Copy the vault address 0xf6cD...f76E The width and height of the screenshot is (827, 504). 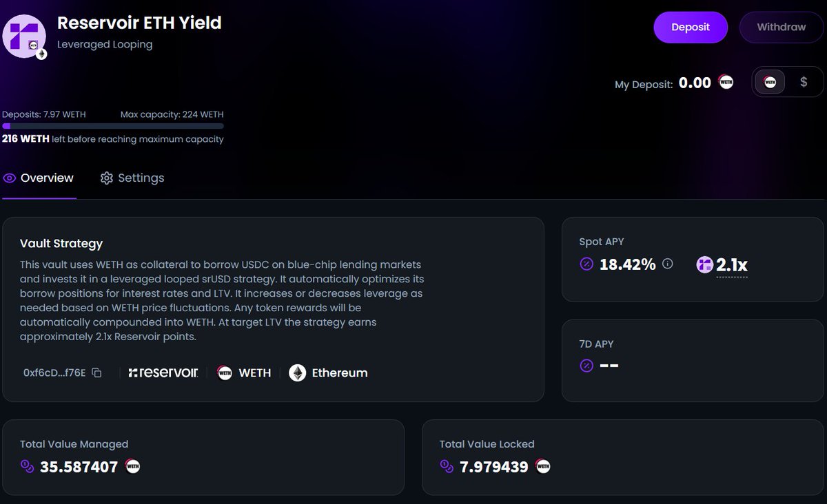click(x=96, y=373)
